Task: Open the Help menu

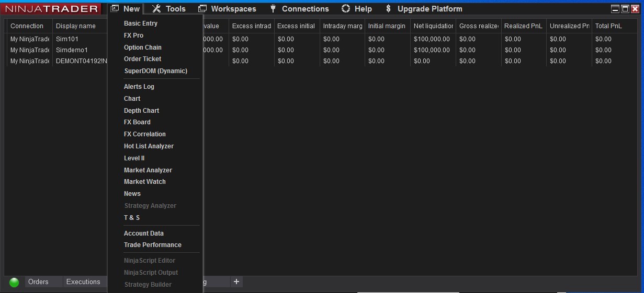Action: coord(364,8)
